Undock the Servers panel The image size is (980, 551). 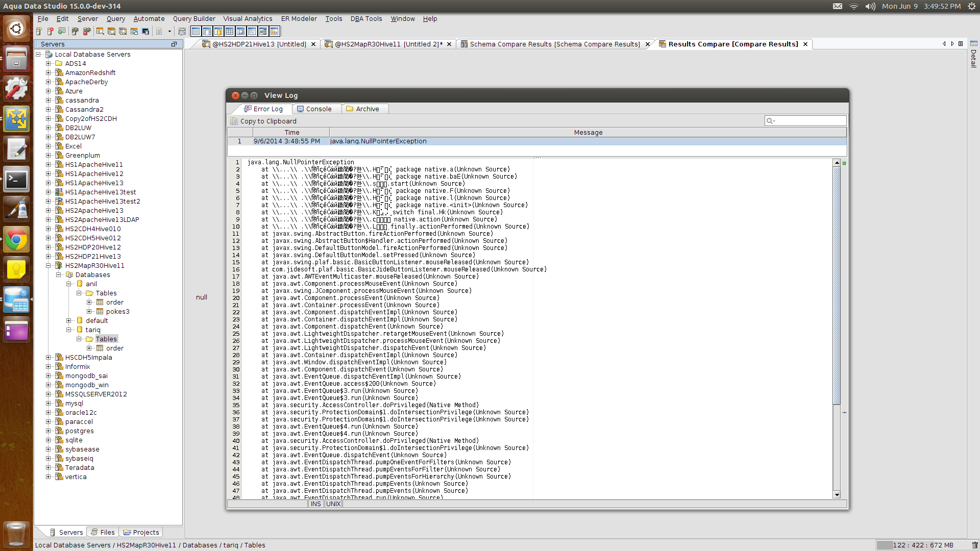point(174,44)
